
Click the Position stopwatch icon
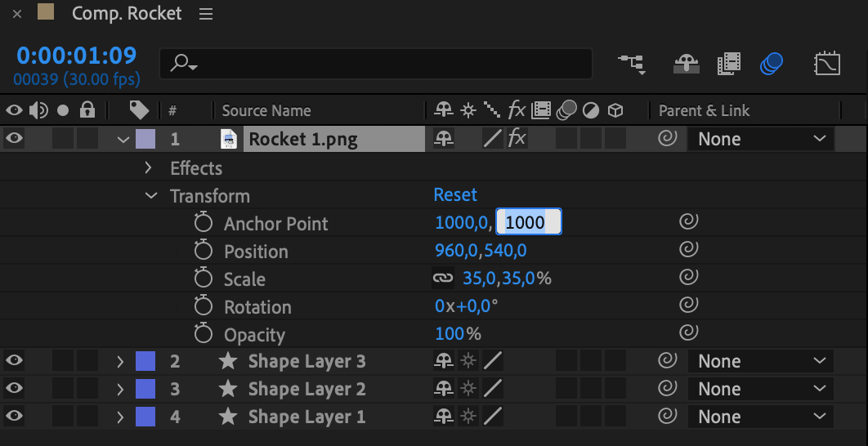coord(204,251)
